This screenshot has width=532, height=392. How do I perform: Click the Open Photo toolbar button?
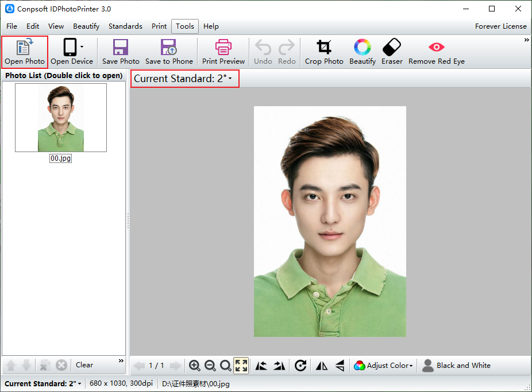[25, 52]
